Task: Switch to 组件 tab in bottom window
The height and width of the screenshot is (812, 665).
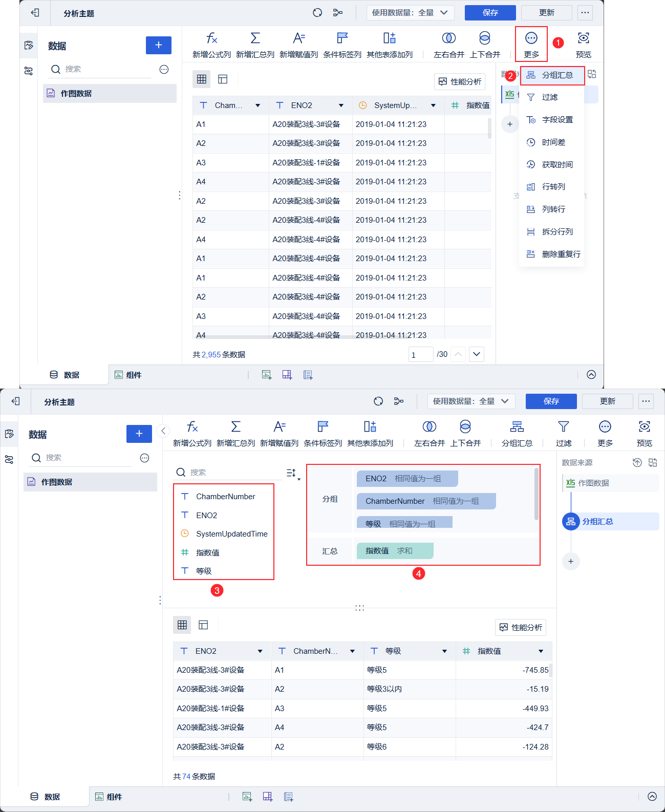Action: click(109, 797)
